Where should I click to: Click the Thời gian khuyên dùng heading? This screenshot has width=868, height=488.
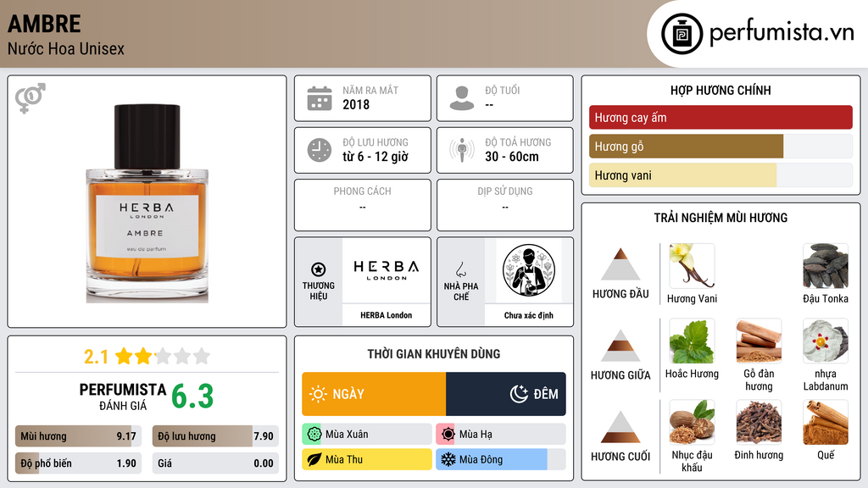coord(434,353)
